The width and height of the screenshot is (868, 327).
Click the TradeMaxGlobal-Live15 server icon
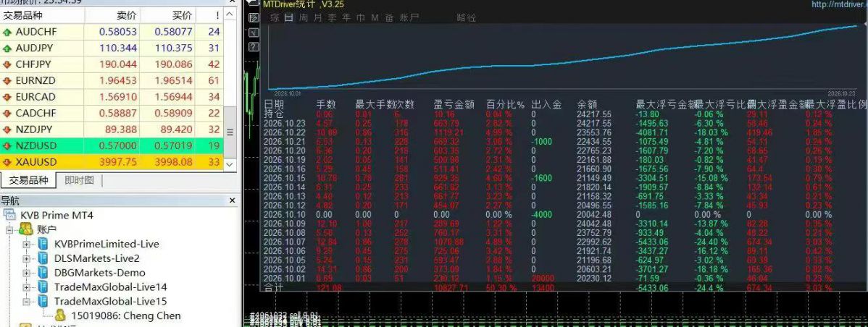[43, 301]
